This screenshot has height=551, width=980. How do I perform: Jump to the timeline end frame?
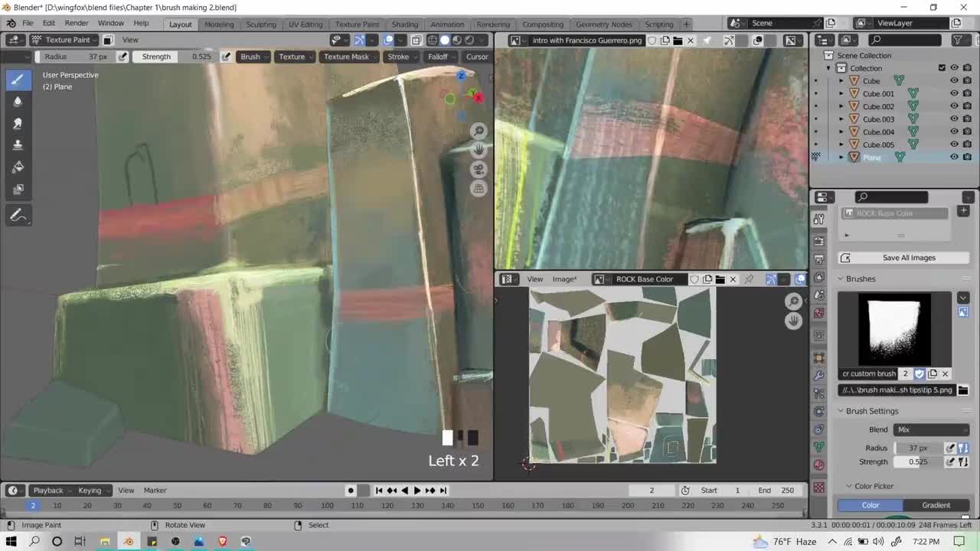pyautogui.click(x=443, y=491)
